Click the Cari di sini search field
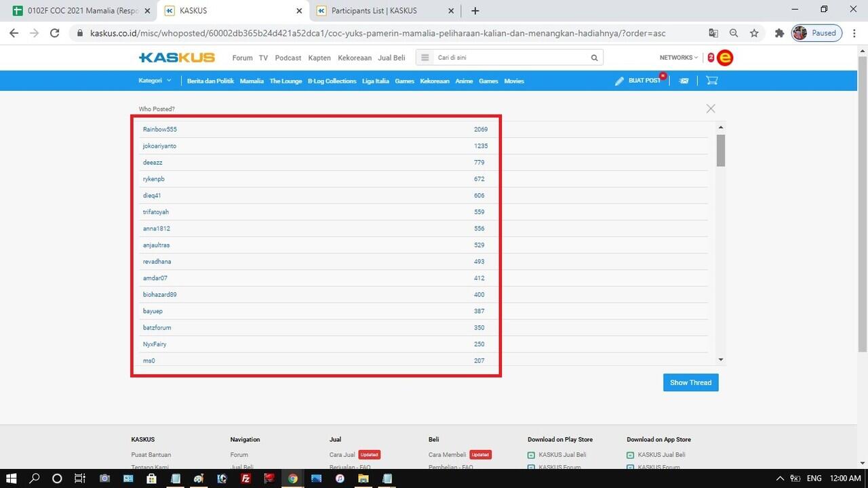 pos(511,58)
